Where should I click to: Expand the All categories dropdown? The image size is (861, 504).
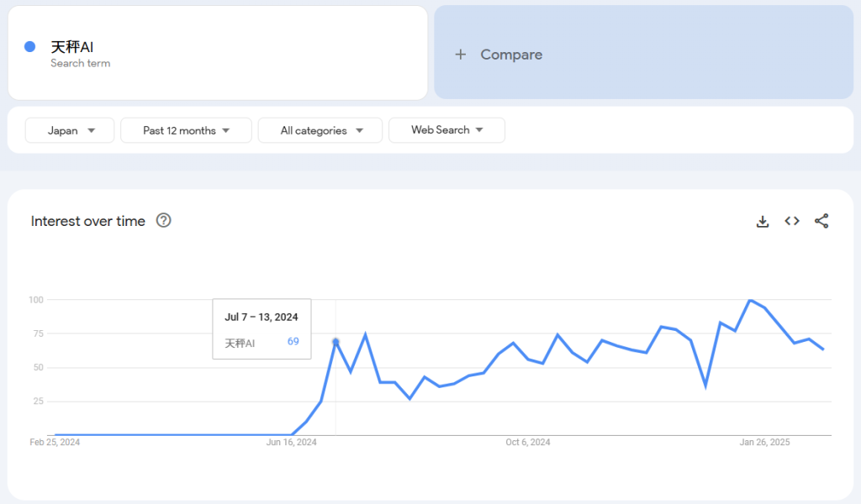click(x=320, y=130)
